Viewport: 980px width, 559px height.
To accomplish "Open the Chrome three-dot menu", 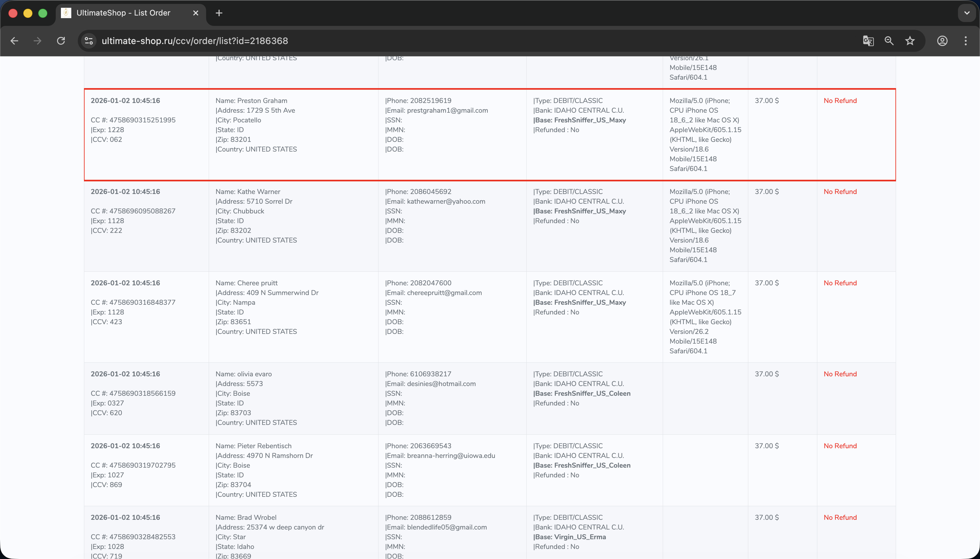I will [965, 41].
